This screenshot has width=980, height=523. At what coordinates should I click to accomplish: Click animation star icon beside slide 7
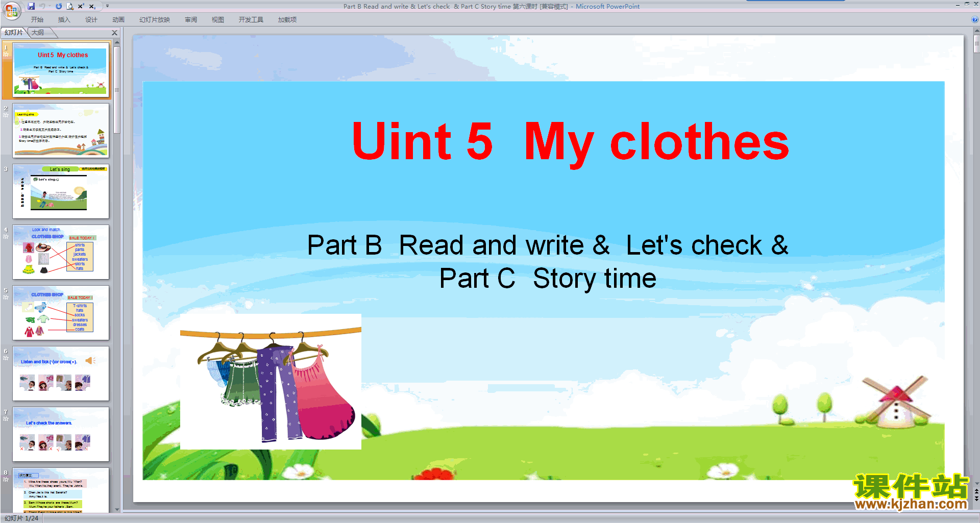(x=6, y=418)
